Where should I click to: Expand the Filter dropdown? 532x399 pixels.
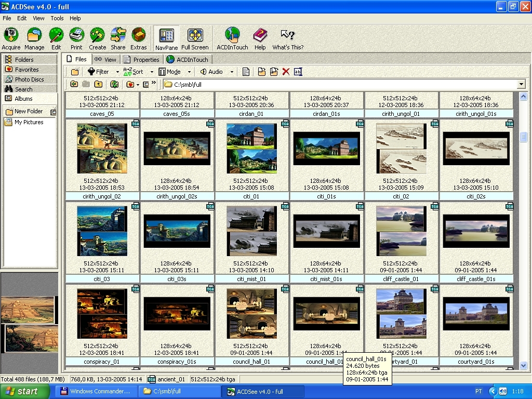coord(117,72)
